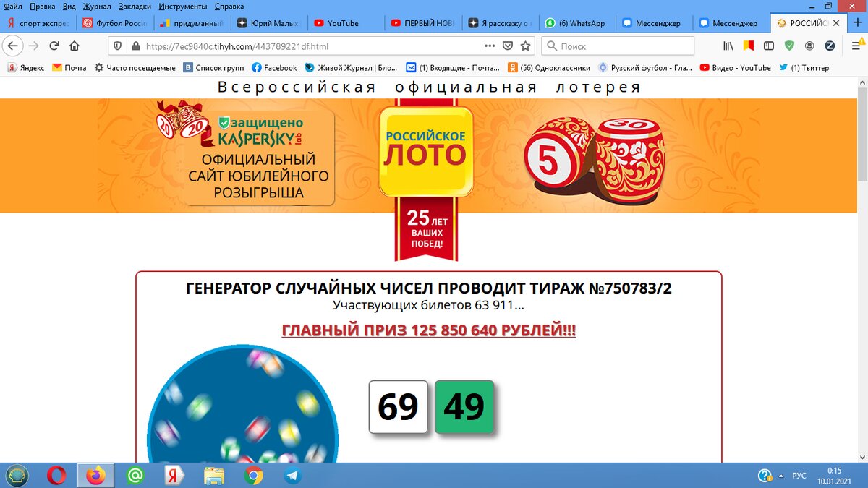
Task: Click the Поиск search field
Action: [618, 46]
